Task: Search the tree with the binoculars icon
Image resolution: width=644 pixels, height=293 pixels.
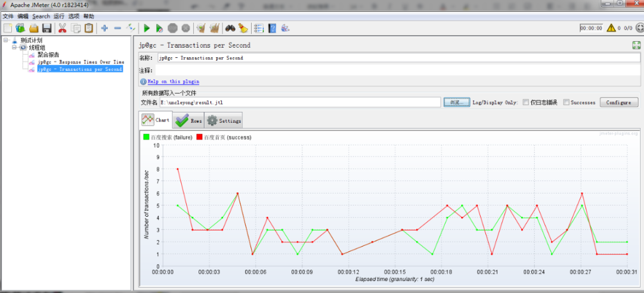Action: 230,28
